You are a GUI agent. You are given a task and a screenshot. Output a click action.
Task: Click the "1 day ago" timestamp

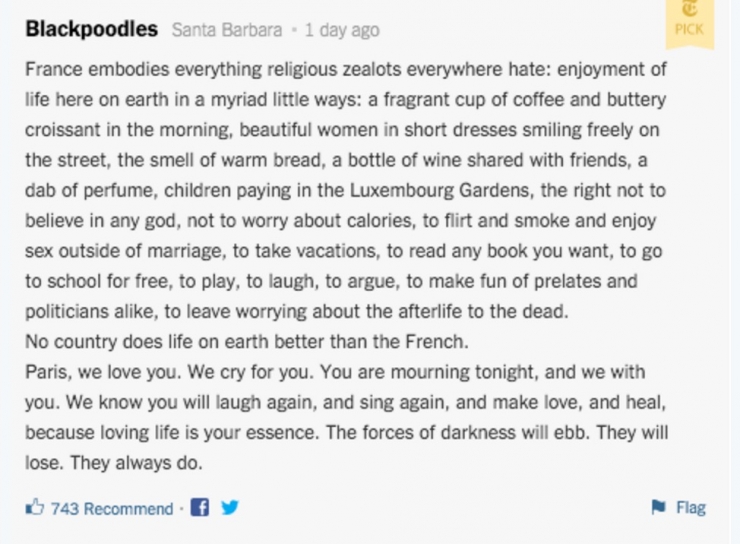tap(342, 30)
